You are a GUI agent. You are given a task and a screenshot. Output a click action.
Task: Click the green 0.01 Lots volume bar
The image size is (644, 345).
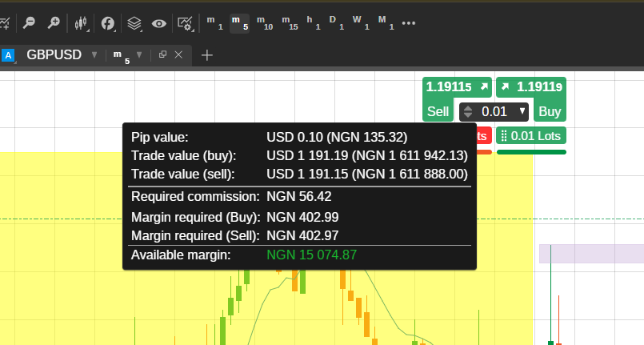530,136
